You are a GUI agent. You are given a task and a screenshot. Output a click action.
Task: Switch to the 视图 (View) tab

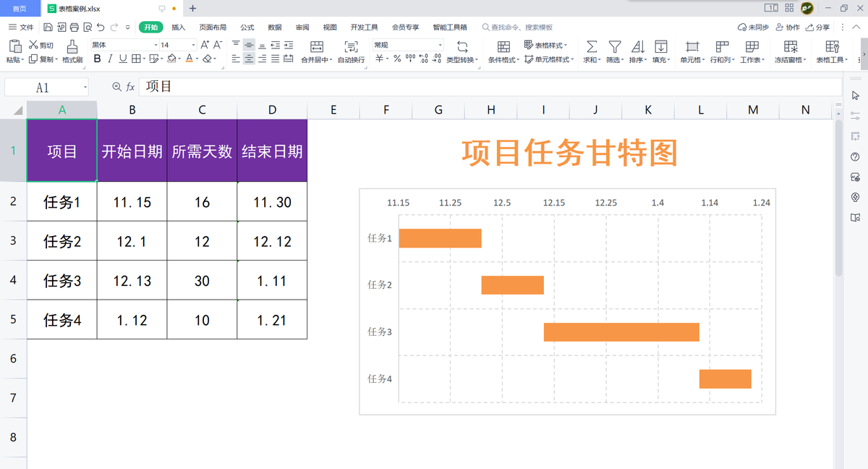(330, 27)
